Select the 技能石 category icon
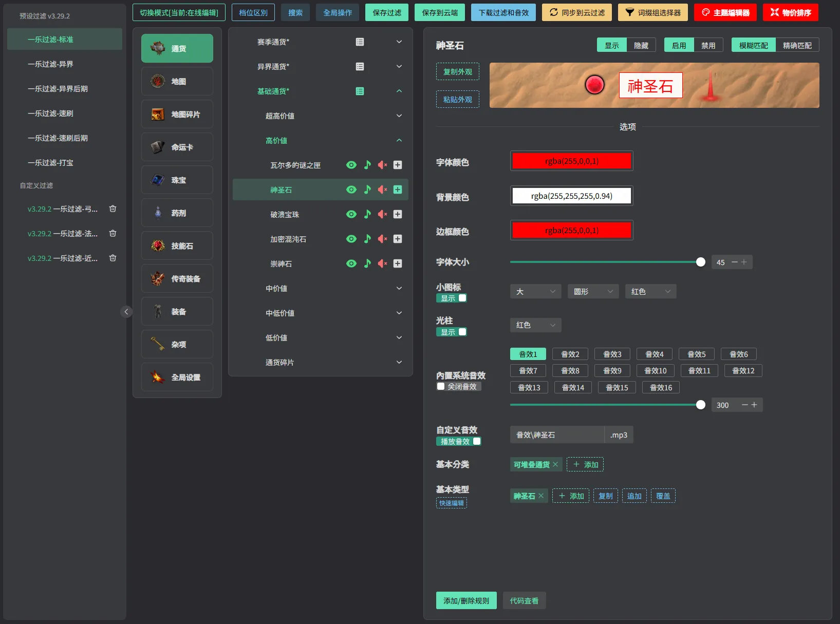The width and height of the screenshot is (840, 624). (158, 245)
